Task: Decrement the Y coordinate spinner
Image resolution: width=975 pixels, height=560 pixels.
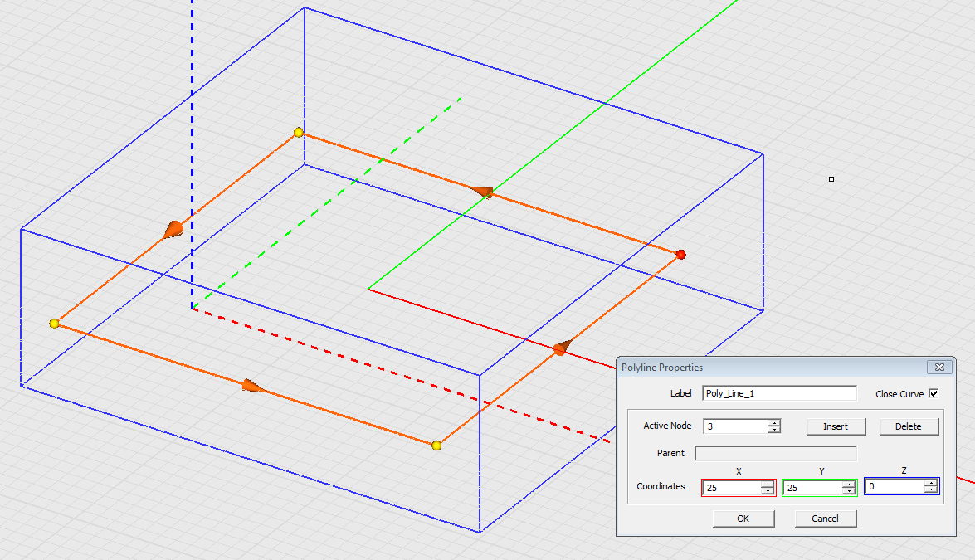Action: coord(848,492)
